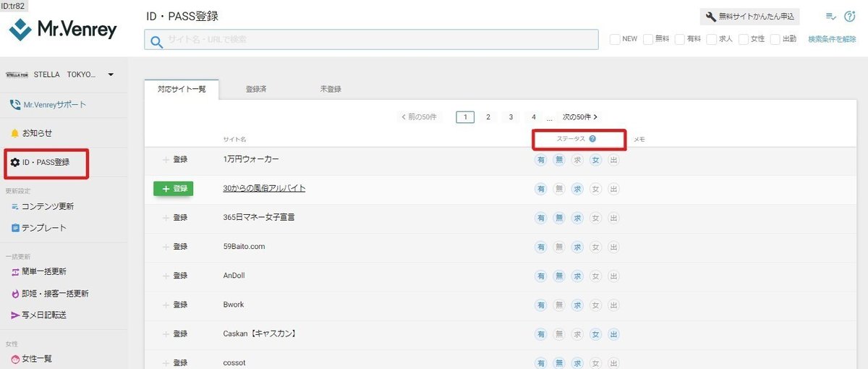Screen dimensions: 868x369
Task: Go to 次の50件 next page
Action: [580, 117]
